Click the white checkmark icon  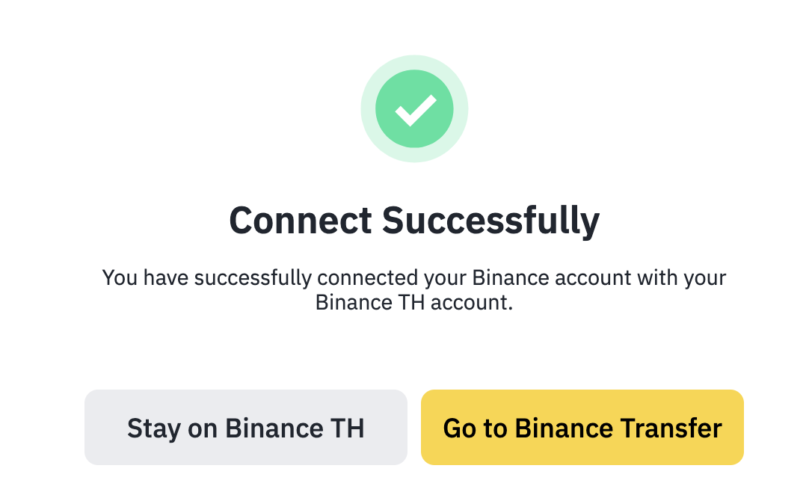[x=415, y=110]
